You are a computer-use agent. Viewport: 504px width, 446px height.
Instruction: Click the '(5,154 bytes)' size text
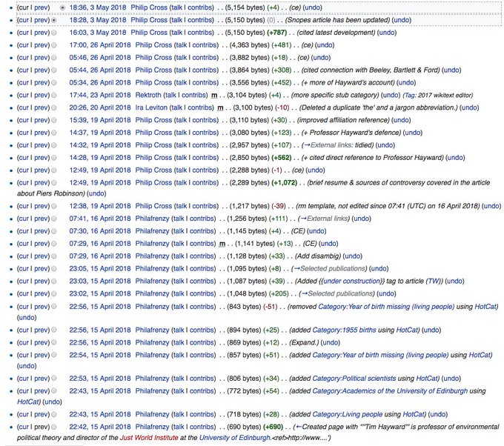[x=245, y=7]
